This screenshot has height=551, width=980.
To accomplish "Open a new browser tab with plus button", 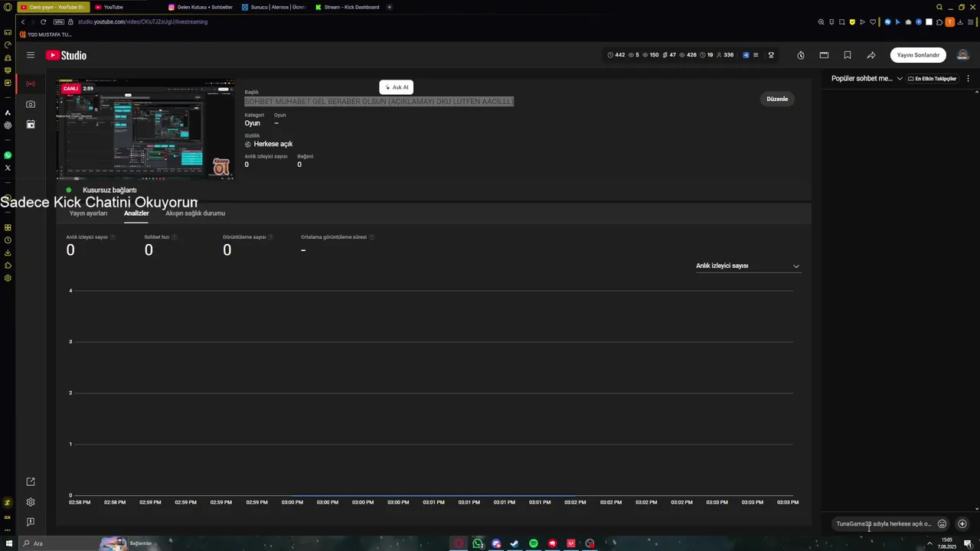I will click(x=389, y=7).
